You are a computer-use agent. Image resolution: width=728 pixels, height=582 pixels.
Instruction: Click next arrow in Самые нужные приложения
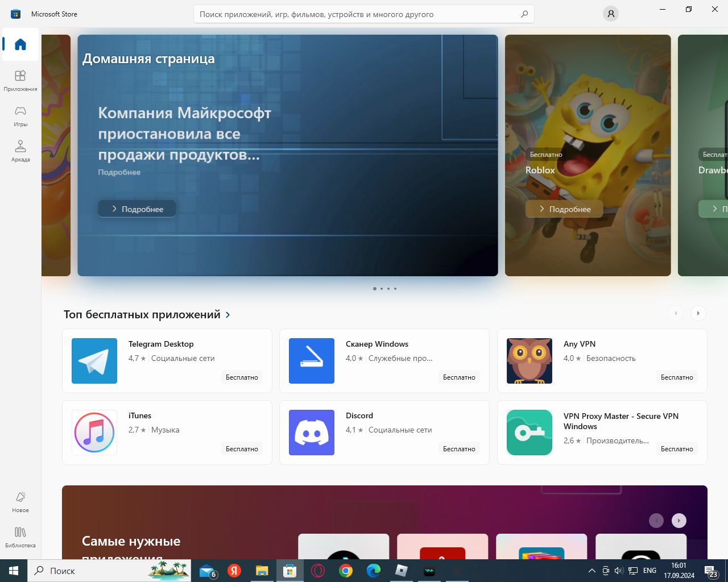(679, 521)
